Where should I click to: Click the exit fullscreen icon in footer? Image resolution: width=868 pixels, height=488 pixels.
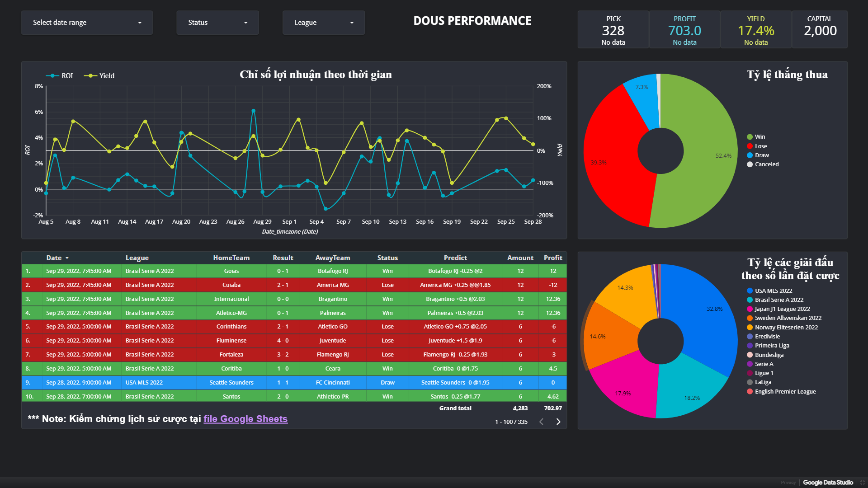pos(862,483)
